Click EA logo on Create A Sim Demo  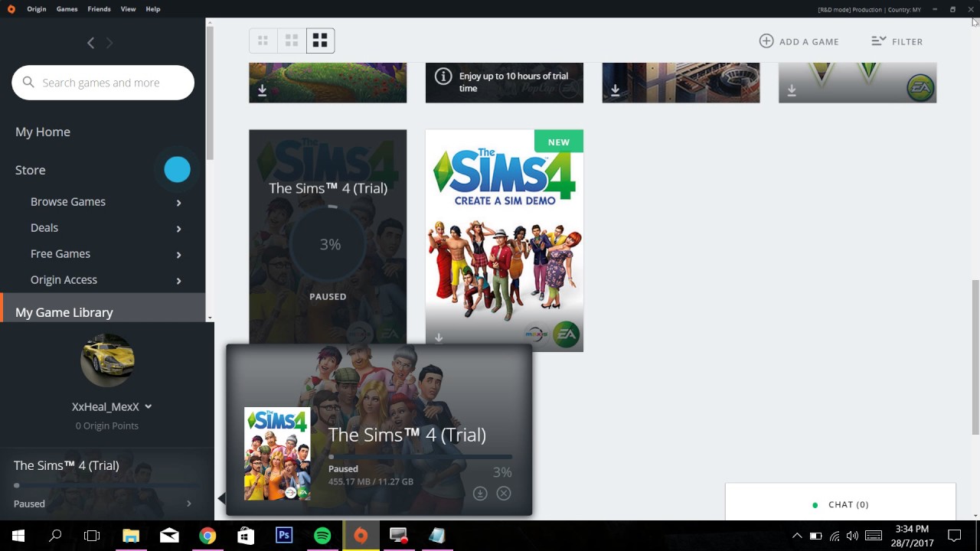click(x=566, y=335)
